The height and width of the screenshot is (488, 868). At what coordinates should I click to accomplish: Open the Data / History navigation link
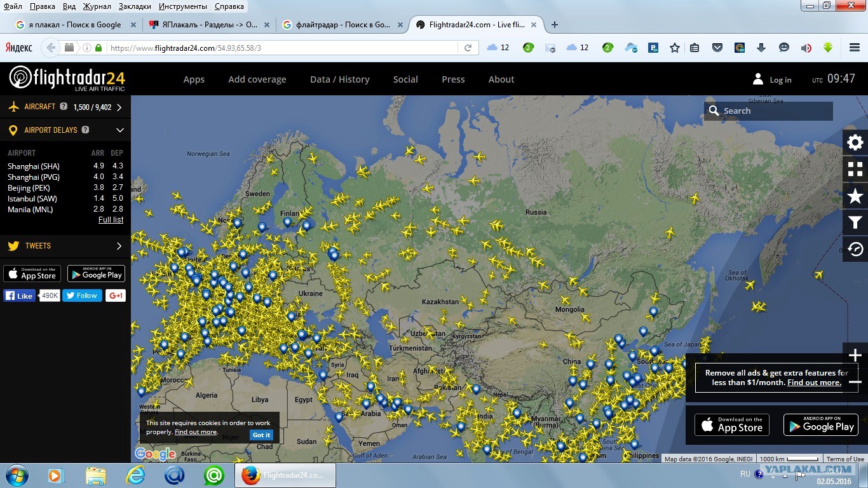(x=340, y=79)
